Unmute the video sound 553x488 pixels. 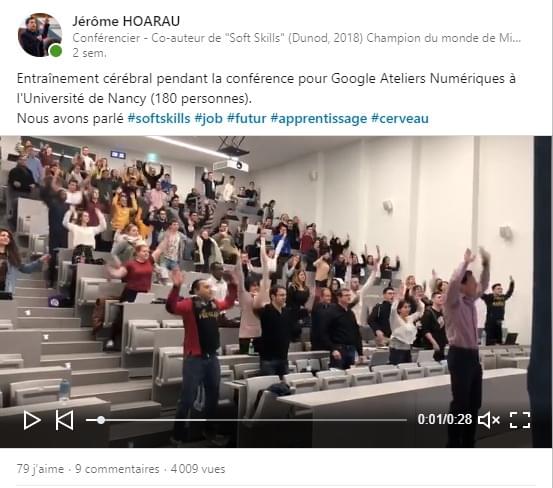pos(488,420)
